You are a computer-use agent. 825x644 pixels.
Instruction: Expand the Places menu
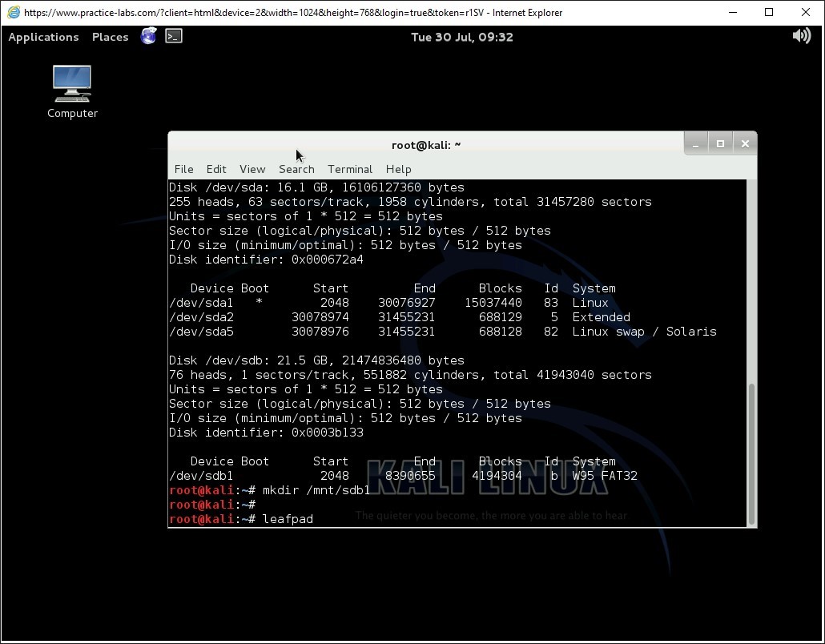[x=110, y=37]
